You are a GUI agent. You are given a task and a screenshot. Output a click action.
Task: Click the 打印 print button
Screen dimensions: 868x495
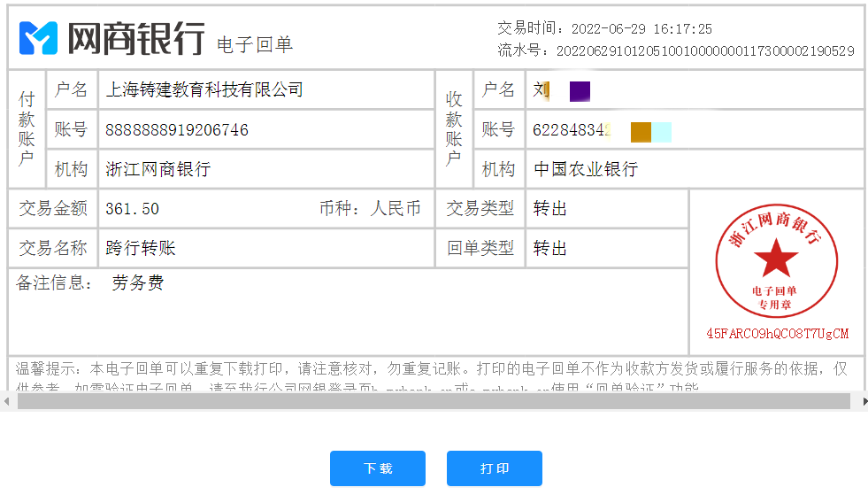(x=495, y=468)
